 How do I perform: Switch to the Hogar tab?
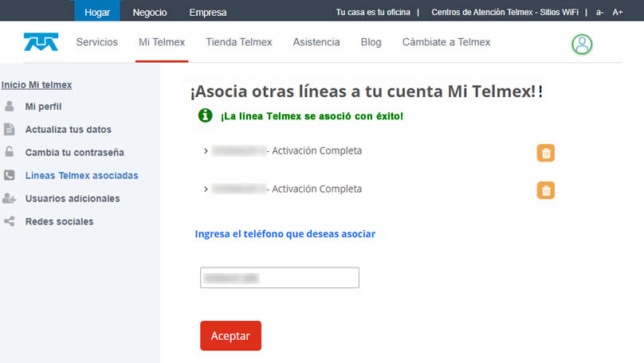coord(97,11)
